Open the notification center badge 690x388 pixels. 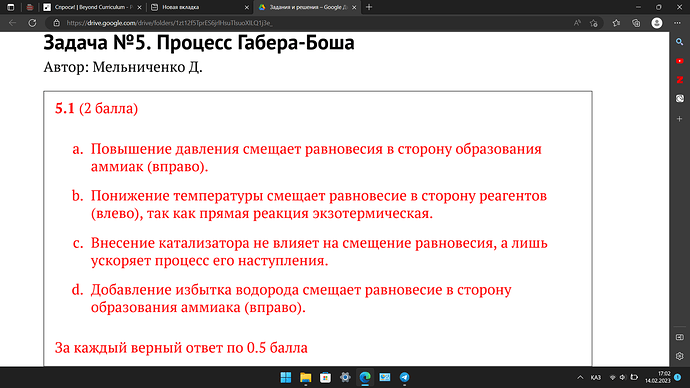pos(678,377)
